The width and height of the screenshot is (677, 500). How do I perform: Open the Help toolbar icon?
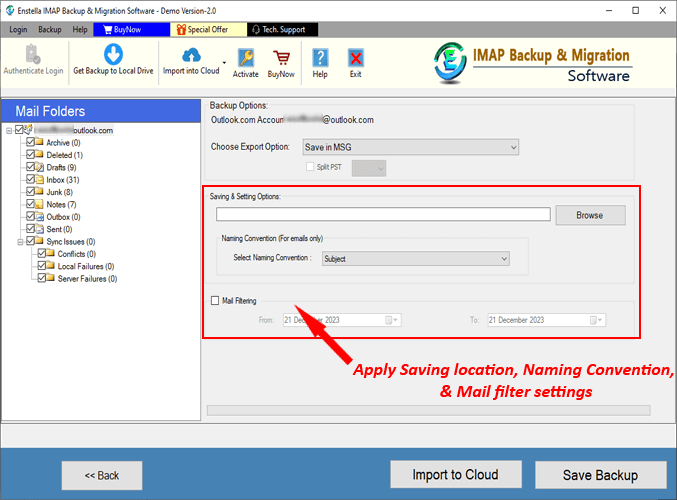click(320, 58)
